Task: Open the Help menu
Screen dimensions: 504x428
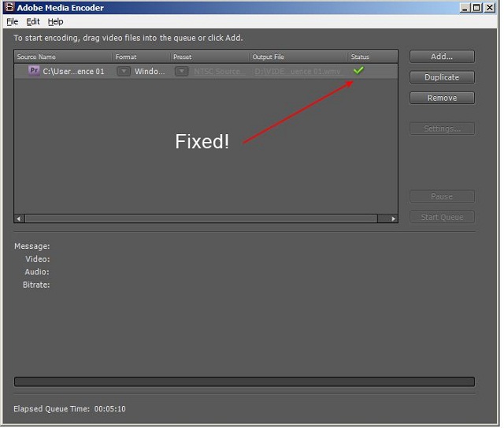Action: click(55, 21)
